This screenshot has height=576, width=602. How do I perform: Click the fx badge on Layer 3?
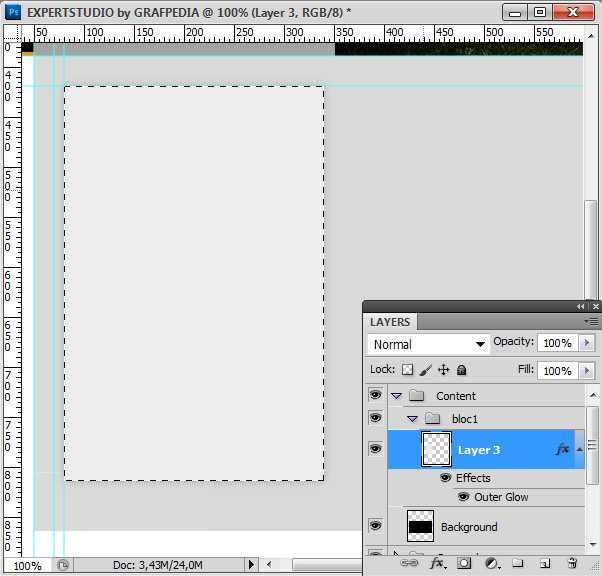pos(562,449)
